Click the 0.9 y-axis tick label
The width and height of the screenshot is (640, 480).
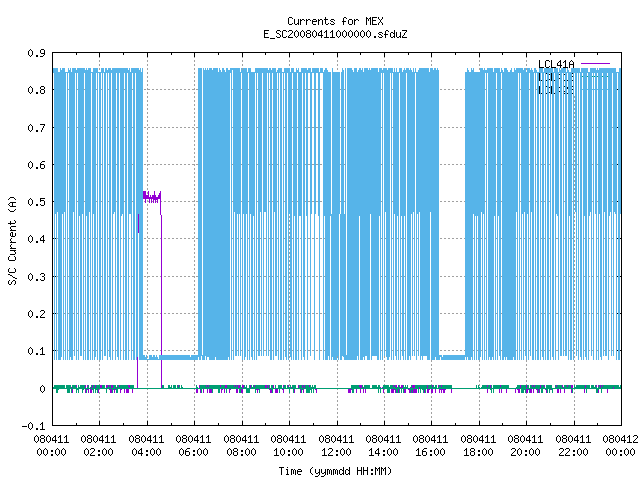tap(36, 53)
